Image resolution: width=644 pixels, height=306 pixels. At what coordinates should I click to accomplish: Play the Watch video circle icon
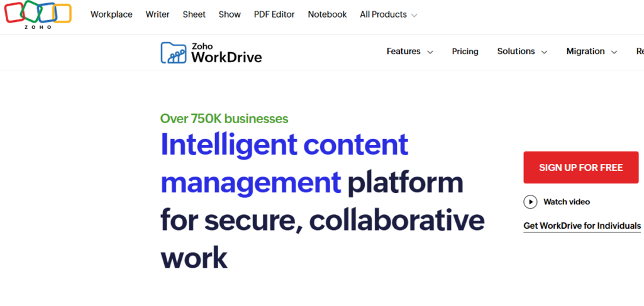530,202
